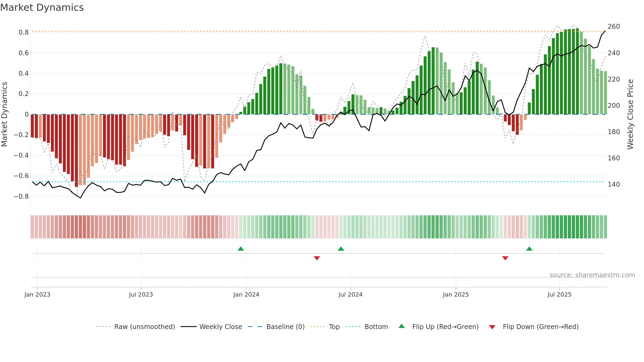Image resolution: width=644 pixels, height=362 pixels.
Task: Toggle the Baseline (0) legend entry
Action: 276,327
